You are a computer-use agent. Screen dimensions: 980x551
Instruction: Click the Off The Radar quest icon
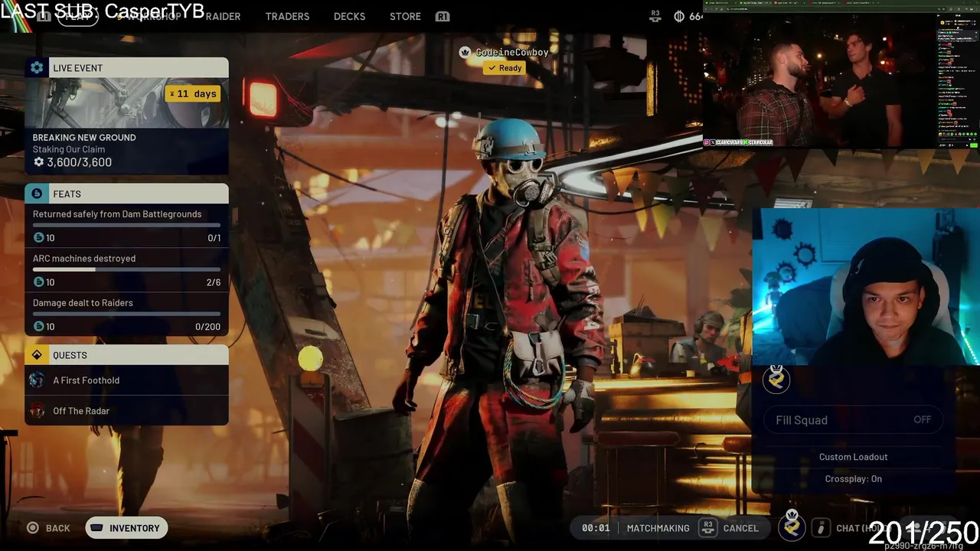[x=37, y=411]
